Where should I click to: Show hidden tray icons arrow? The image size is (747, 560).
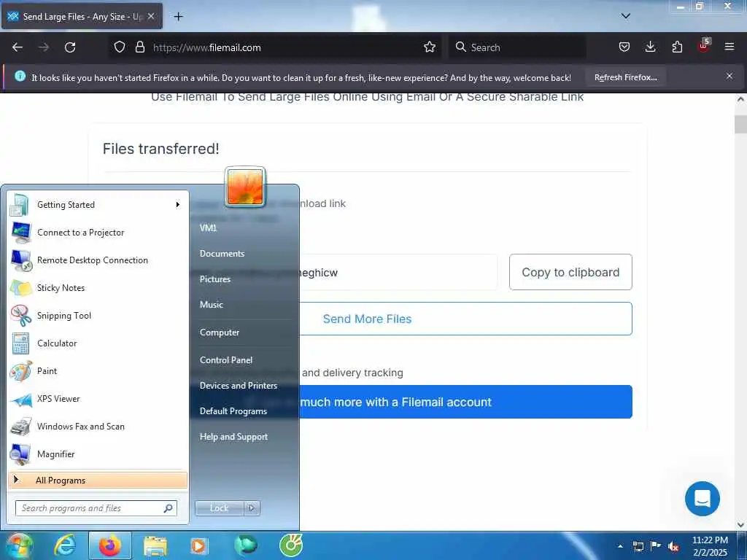[x=620, y=547]
